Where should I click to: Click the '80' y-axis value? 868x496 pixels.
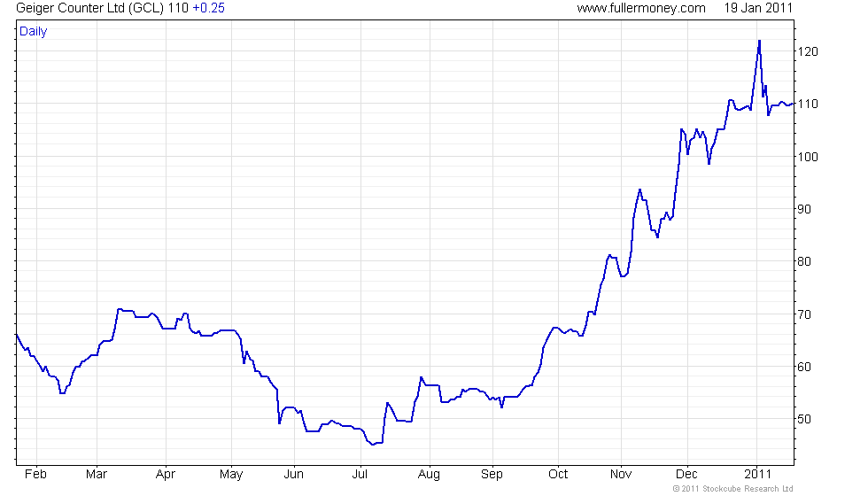click(804, 262)
